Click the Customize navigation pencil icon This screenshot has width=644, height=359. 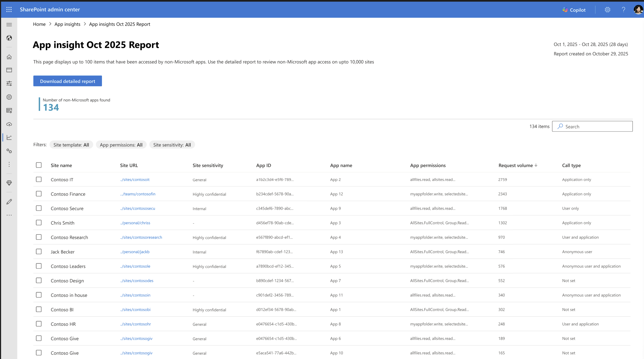9,202
